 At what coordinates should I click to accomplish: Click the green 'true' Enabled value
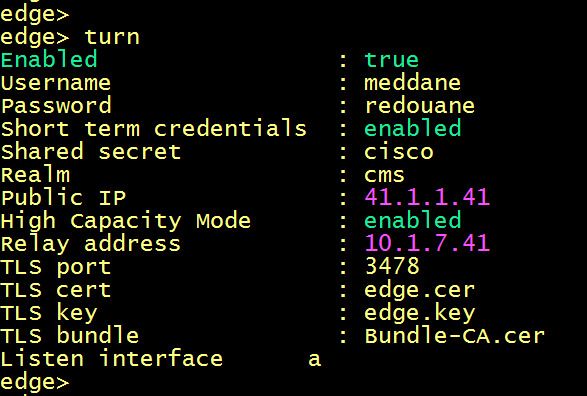coord(392,60)
